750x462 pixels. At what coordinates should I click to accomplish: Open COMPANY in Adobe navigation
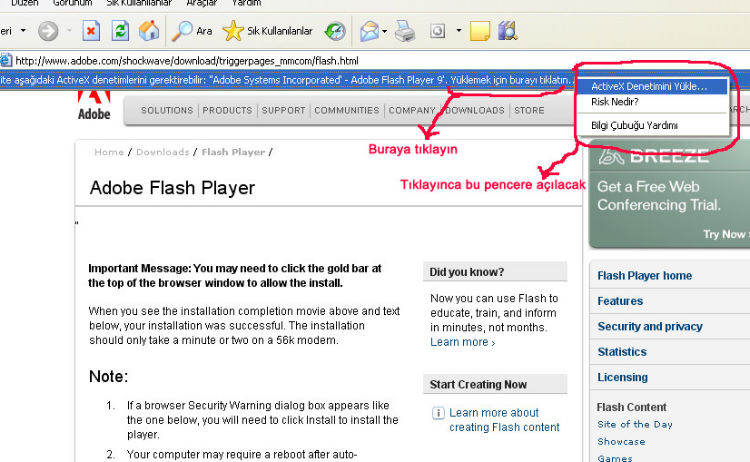[412, 110]
